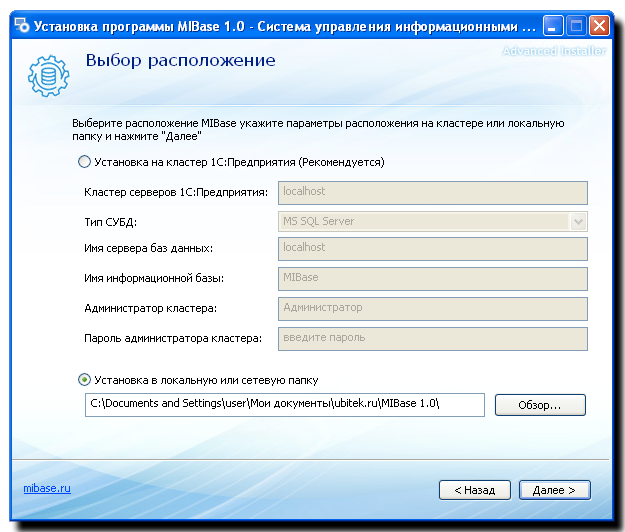This screenshot has height=532, width=625.
Task: Click the cluster administrator password field
Action: 431,339
